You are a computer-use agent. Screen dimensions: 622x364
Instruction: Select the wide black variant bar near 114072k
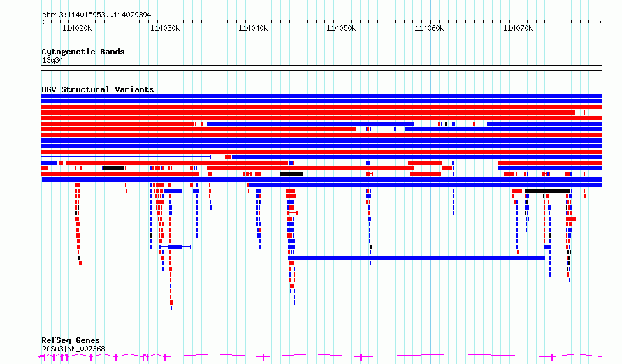click(547, 191)
